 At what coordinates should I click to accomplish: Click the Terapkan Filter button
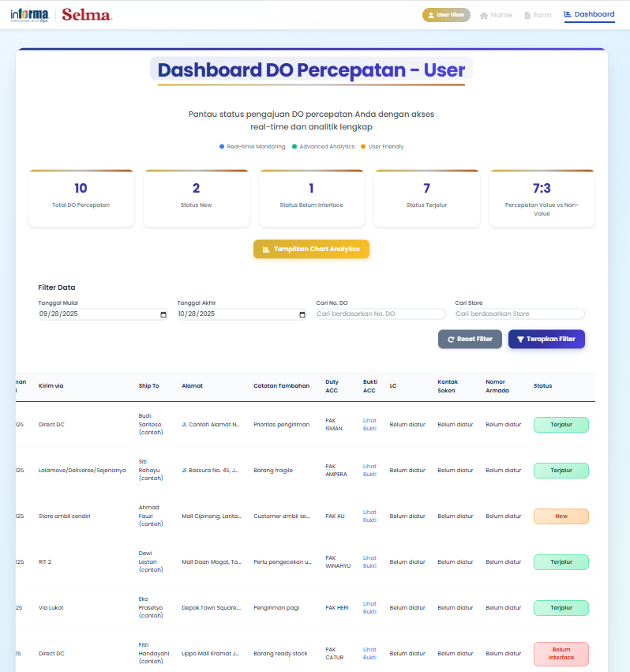tap(546, 339)
